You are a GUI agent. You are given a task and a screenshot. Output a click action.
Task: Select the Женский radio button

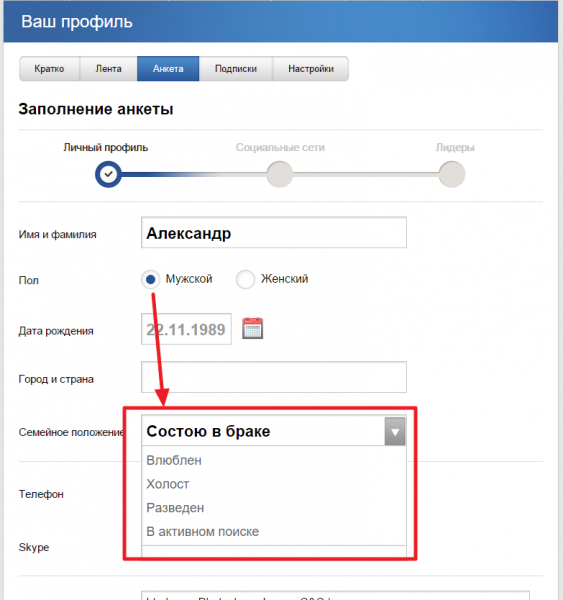(245, 279)
